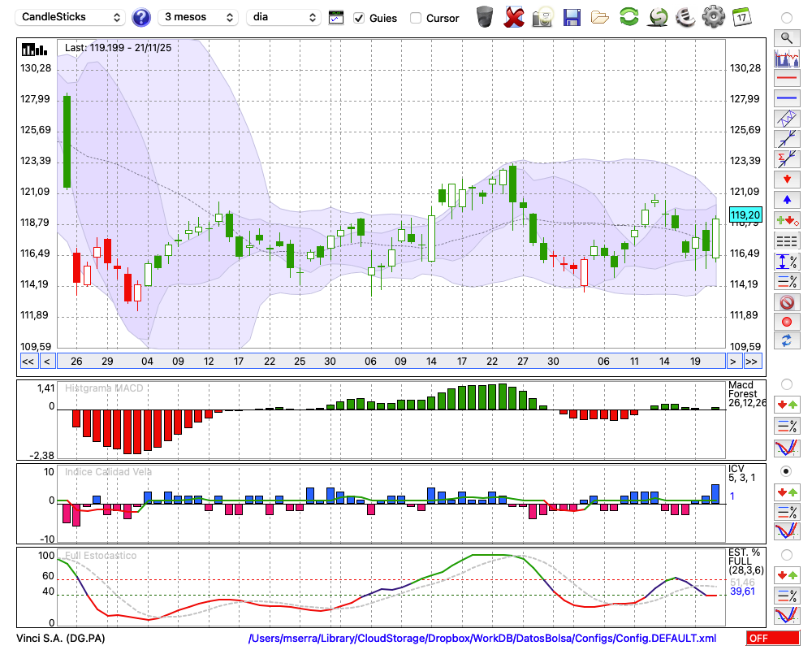Click the Config.DEFAULT.xml file path
Screen dimensions: 812x650
click(482, 638)
